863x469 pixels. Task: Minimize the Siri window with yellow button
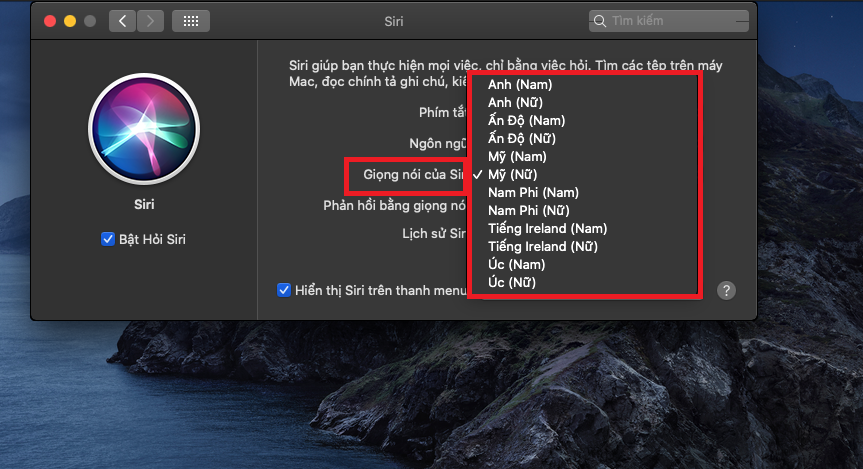pos(70,21)
